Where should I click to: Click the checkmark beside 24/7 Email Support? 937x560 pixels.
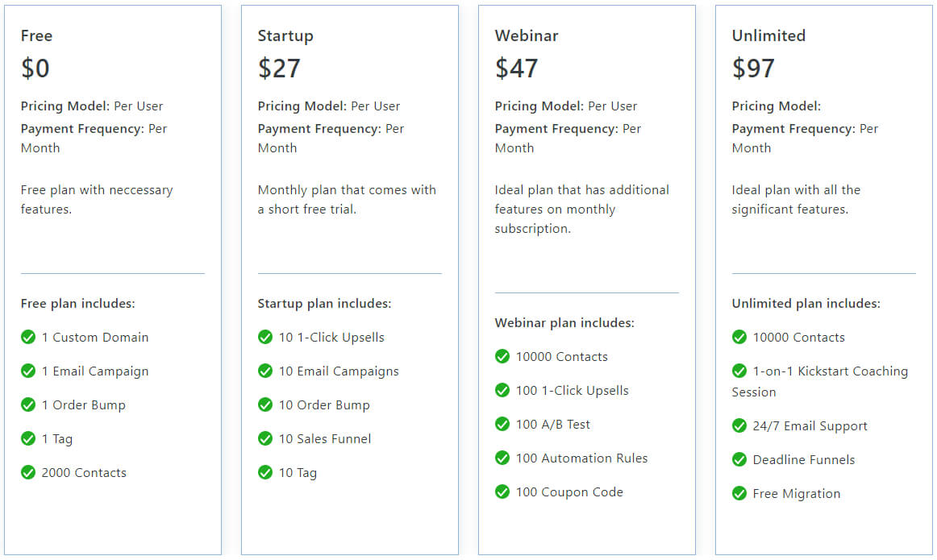coord(739,425)
